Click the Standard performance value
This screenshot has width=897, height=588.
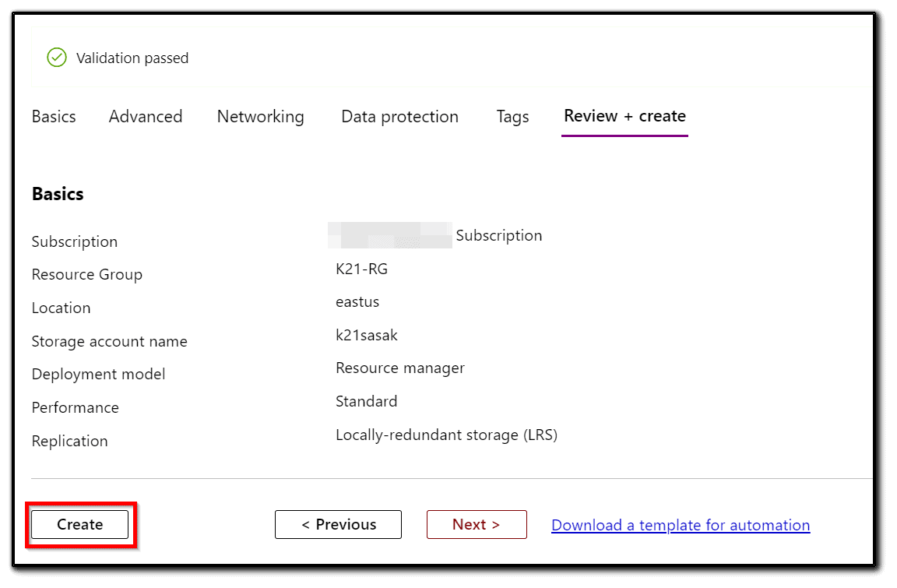coord(367,402)
